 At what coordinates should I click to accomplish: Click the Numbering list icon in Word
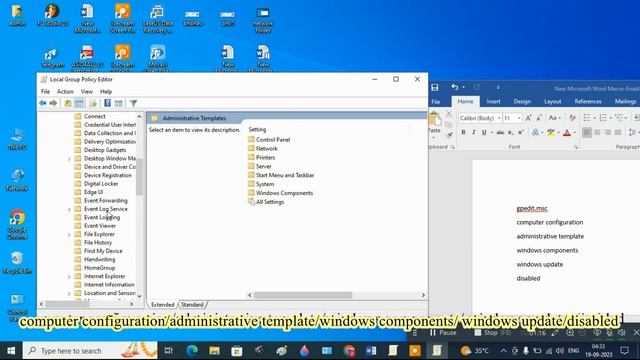click(603, 118)
